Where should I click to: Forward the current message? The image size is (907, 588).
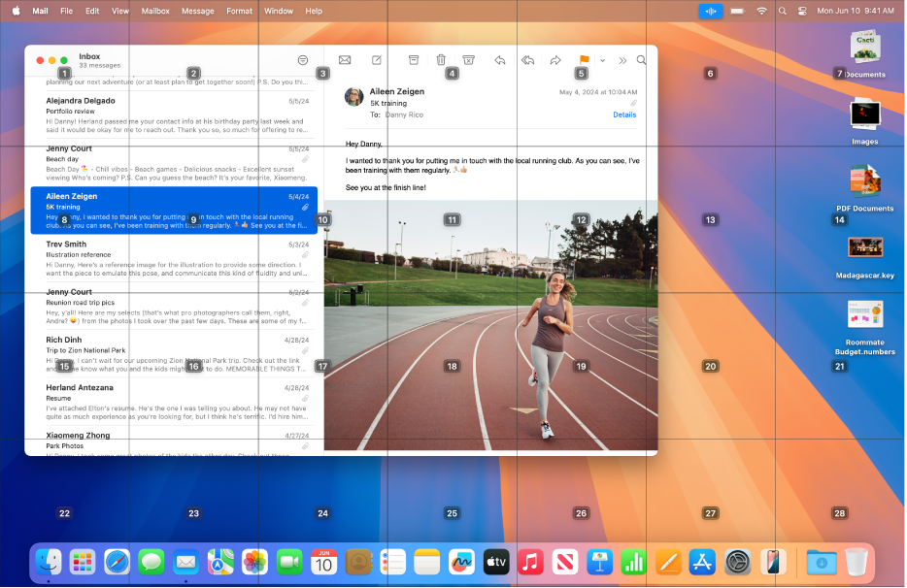555,59
